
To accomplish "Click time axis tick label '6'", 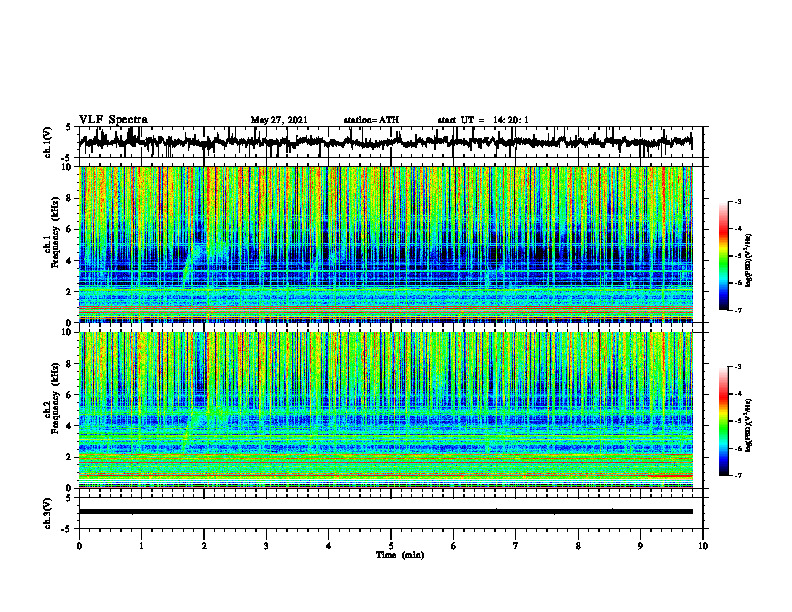I will point(454,546).
